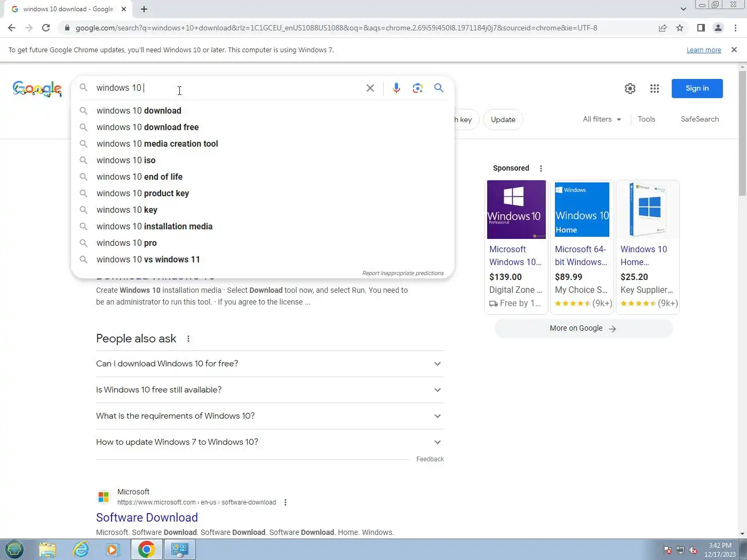747x560 pixels.
Task: Open the Software Download result link
Action: [147, 517]
